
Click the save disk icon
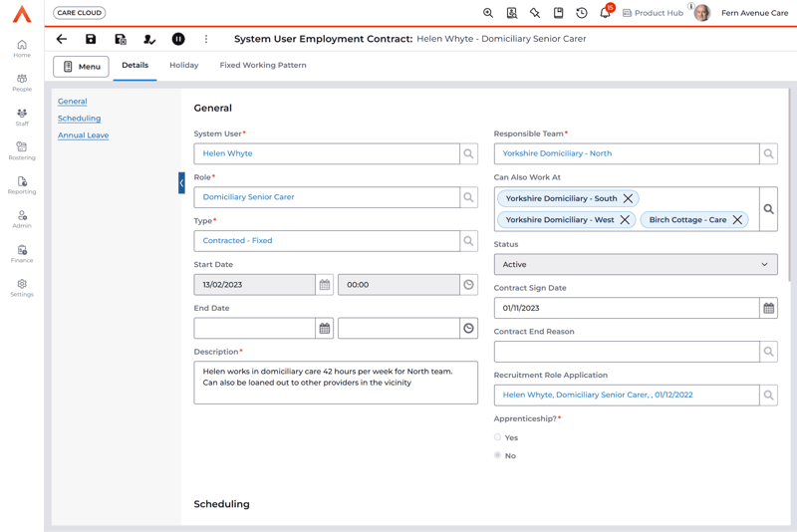pos(91,39)
